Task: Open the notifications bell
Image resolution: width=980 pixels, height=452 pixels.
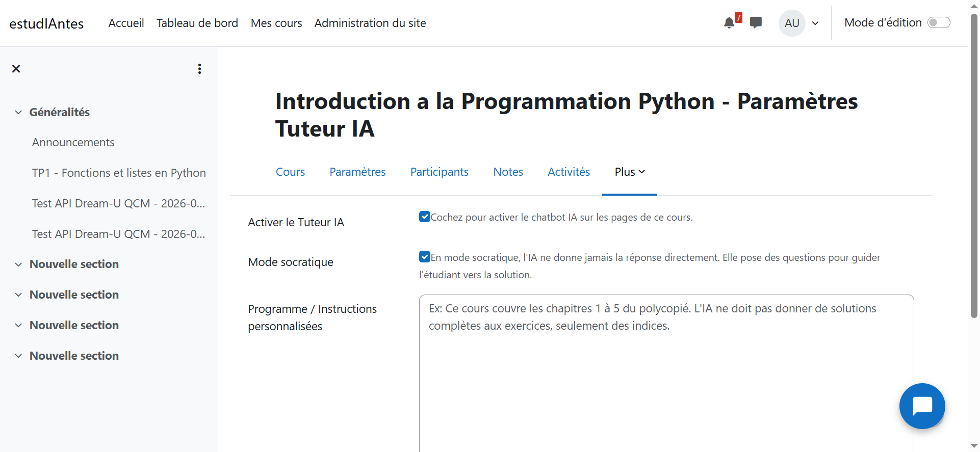Action: point(729,23)
